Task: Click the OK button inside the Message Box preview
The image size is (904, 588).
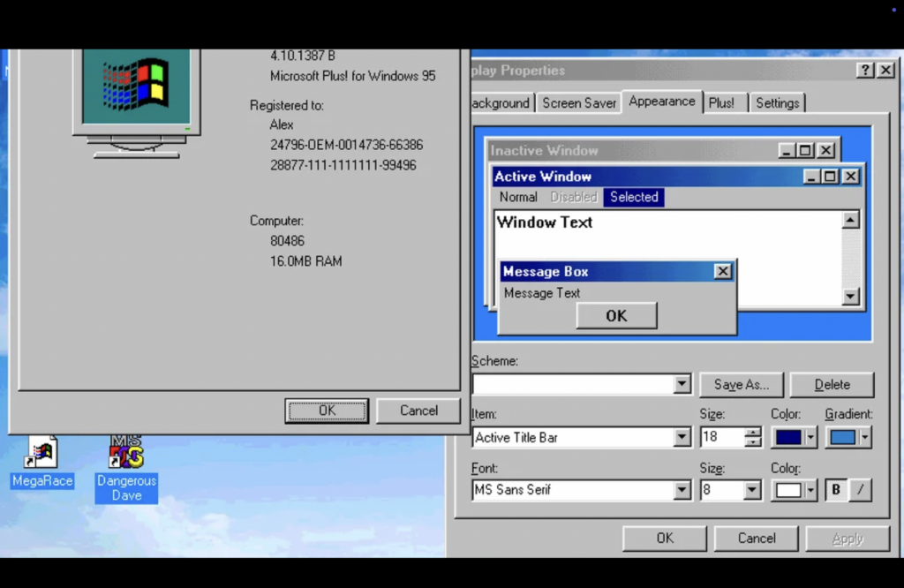Action: (x=615, y=315)
